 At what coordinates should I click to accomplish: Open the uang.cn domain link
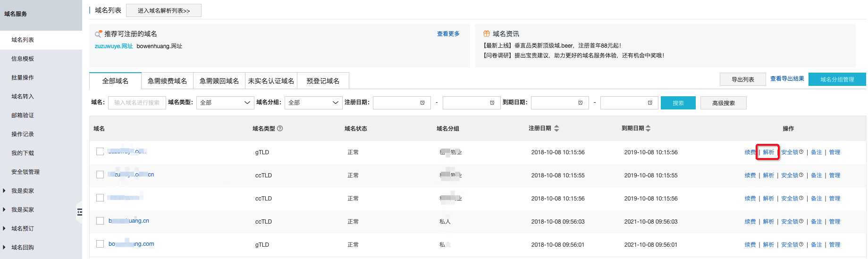coord(129,221)
